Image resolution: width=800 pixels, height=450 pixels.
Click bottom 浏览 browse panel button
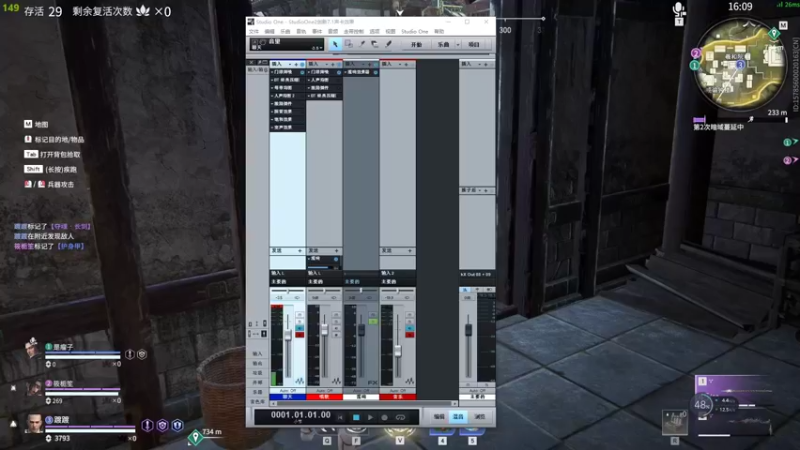click(480, 417)
